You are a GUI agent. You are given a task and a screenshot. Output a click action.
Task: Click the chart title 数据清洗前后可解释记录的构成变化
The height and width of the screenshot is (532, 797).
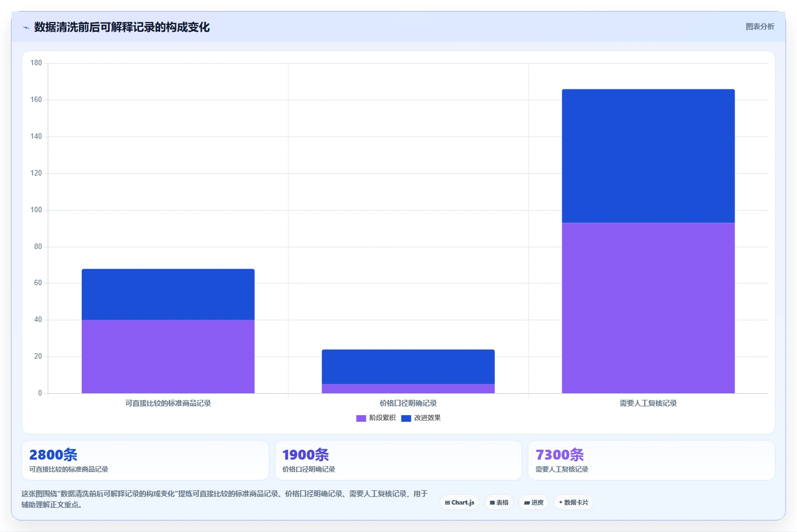(x=122, y=27)
